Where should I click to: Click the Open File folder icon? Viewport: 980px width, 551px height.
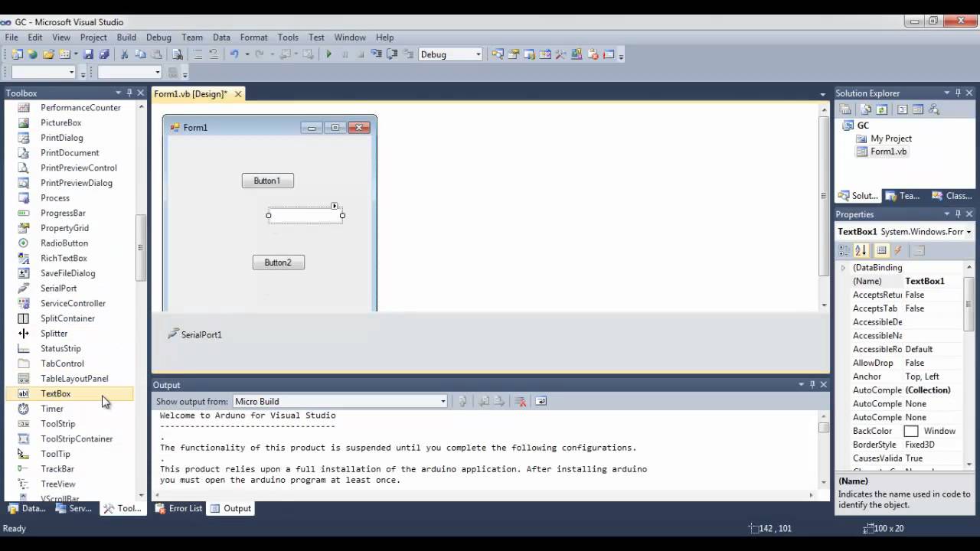click(48, 54)
